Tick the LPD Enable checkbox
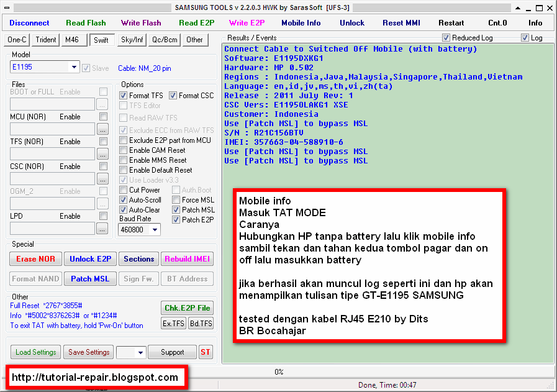 pyautogui.click(x=103, y=216)
